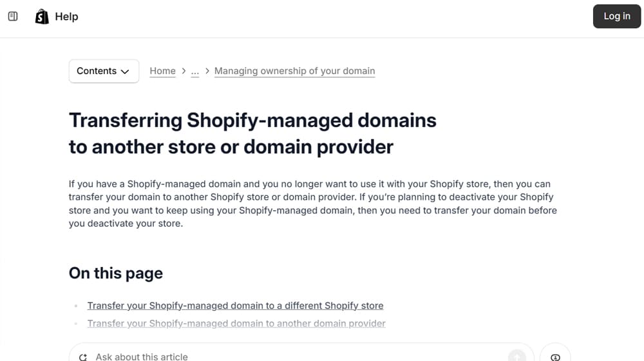Toggle the sidebar panel icon

point(13,16)
